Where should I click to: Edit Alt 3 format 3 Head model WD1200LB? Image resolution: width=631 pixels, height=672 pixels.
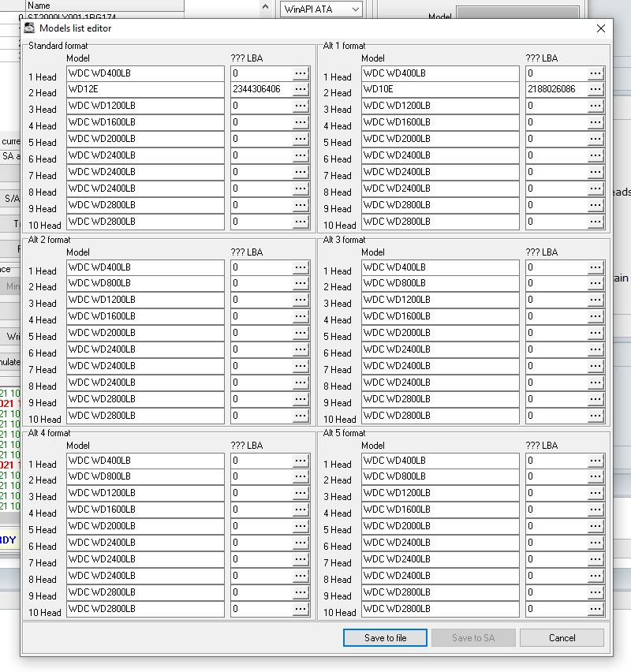point(440,300)
